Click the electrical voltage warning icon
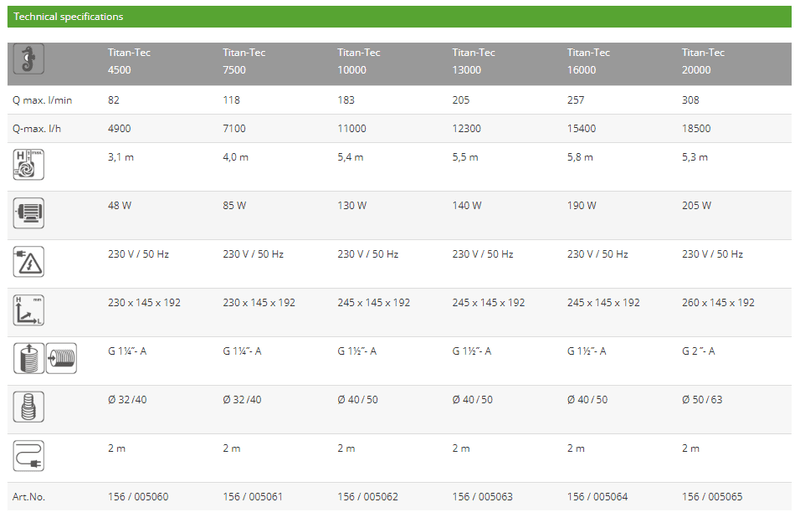The image size is (800, 517). click(27, 262)
